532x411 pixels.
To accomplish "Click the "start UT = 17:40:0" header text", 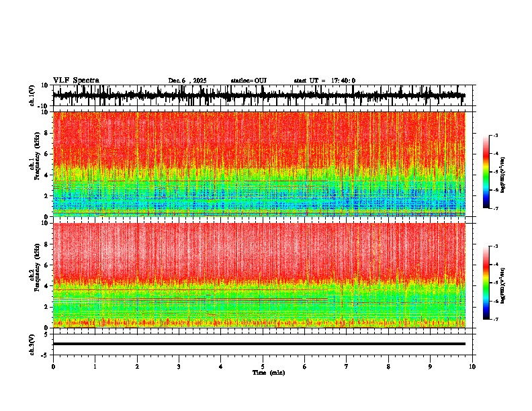I will [x=324, y=81].
